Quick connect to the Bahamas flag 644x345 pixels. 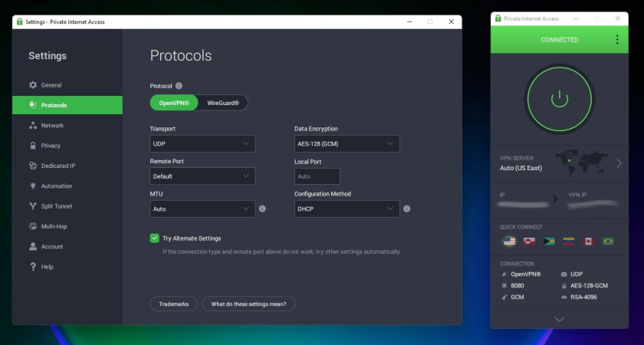point(549,241)
